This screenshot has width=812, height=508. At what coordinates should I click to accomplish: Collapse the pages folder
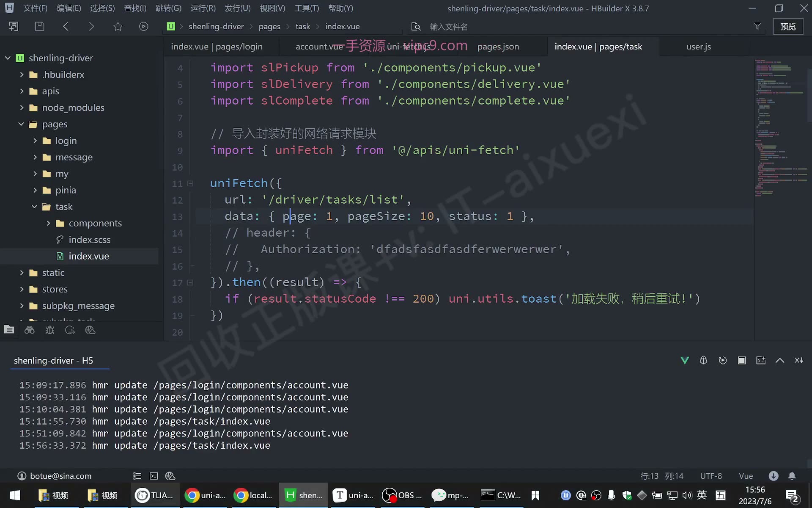(21, 124)
